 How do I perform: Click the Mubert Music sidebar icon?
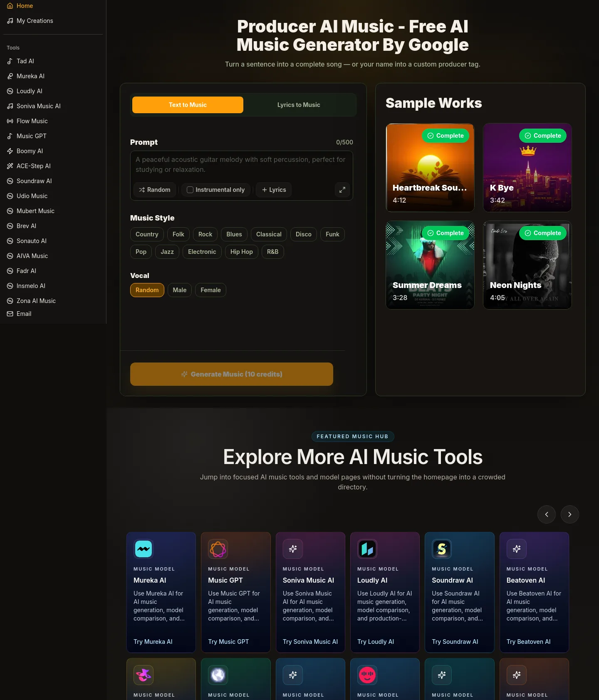[10, 211]
